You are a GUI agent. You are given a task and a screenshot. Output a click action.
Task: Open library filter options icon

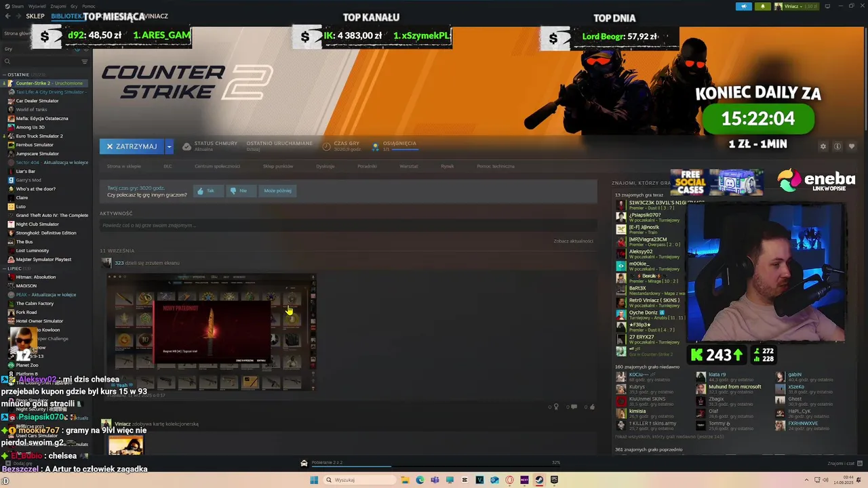pos(85,62)
